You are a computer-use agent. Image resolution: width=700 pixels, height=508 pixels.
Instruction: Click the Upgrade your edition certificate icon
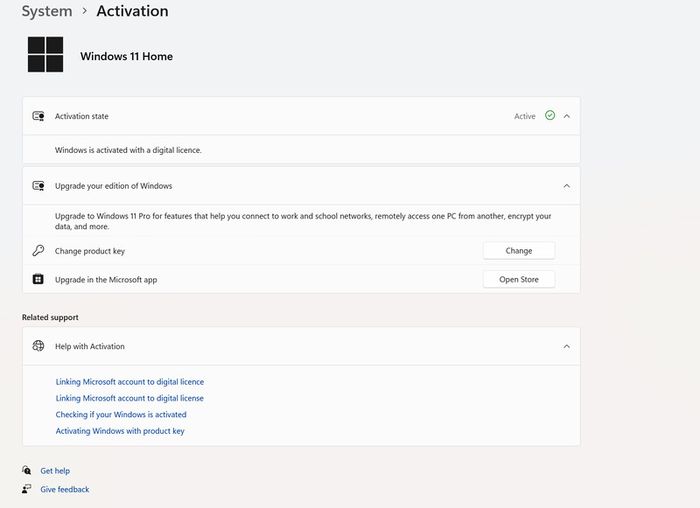38,186
